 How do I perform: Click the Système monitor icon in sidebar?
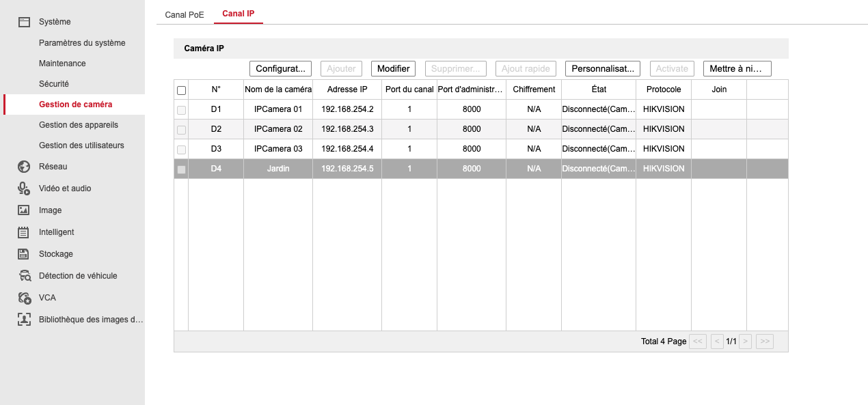[x=24, y=22]
